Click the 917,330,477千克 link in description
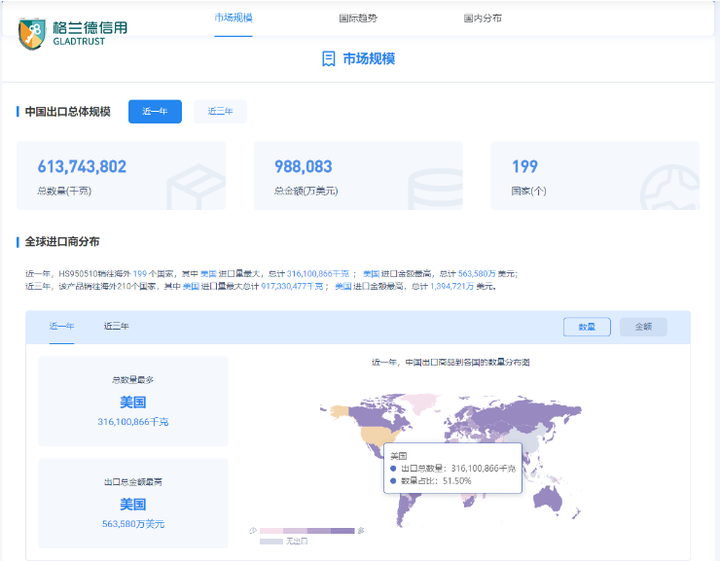720x561 pixels. pos(292,286)
